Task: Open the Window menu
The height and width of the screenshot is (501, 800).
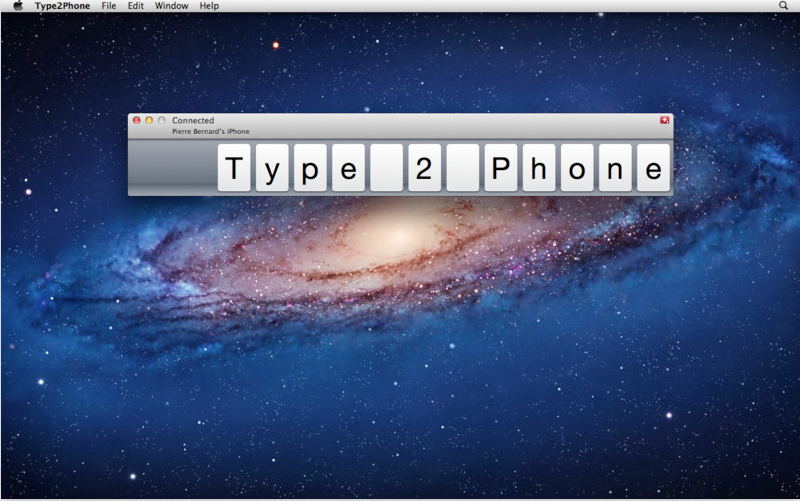Action: (171, 6)
